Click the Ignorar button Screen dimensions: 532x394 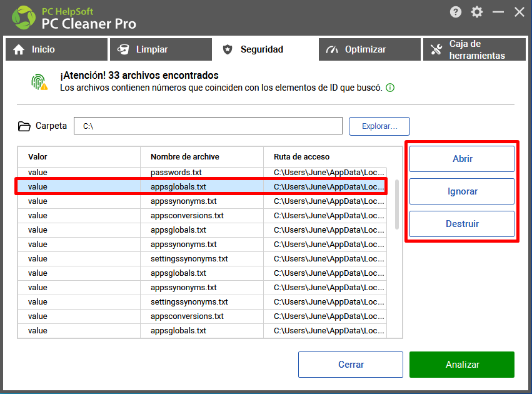(x=462, y=191)
